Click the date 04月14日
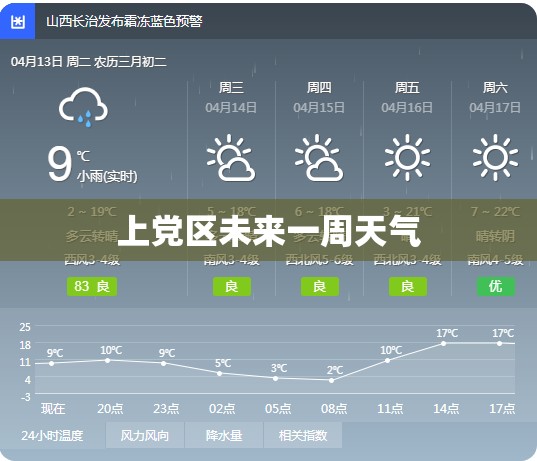The width and height of the screenshot is (537, 461). tap(231, 108)
